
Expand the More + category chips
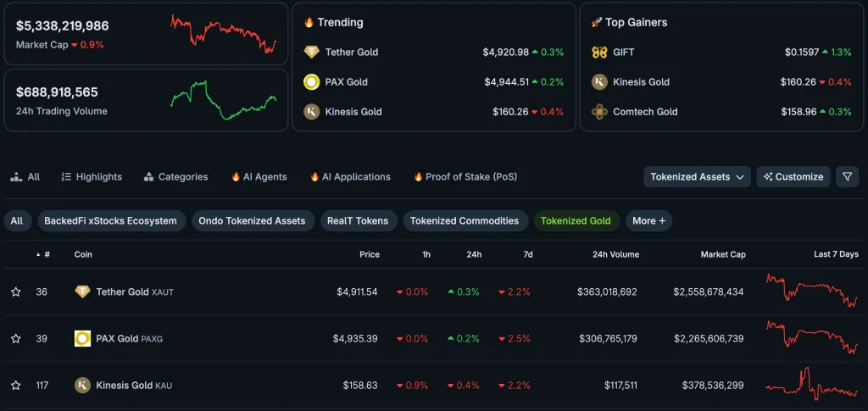point(648,221)
